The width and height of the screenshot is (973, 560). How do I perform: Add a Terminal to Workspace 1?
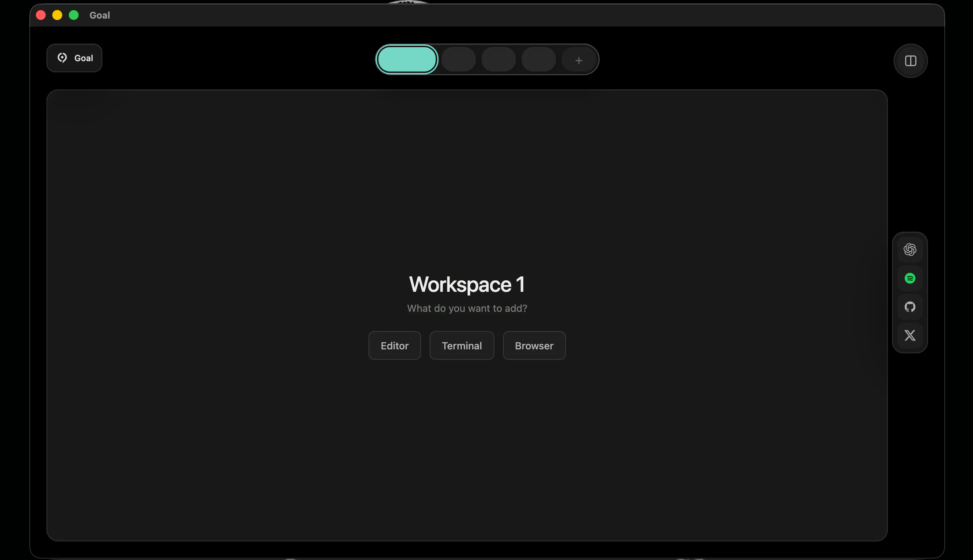click(462, 346)
